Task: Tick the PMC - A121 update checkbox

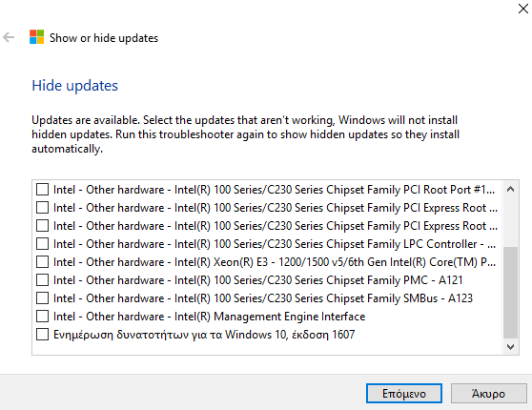Action: (42, 280)
